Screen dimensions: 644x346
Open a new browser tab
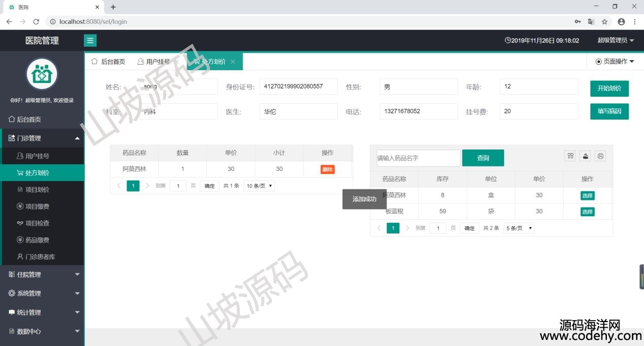point(113,7)
